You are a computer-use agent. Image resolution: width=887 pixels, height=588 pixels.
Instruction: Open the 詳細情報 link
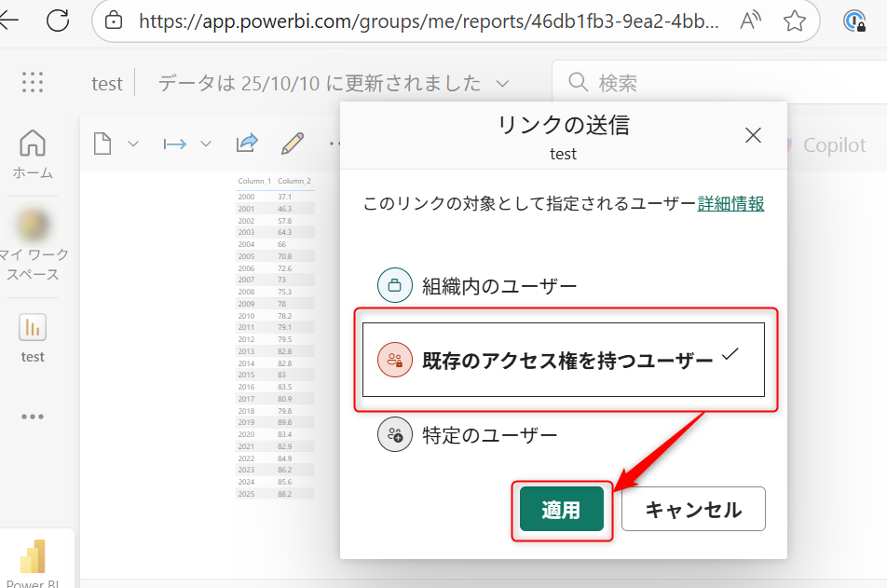(x=730, y=204)
